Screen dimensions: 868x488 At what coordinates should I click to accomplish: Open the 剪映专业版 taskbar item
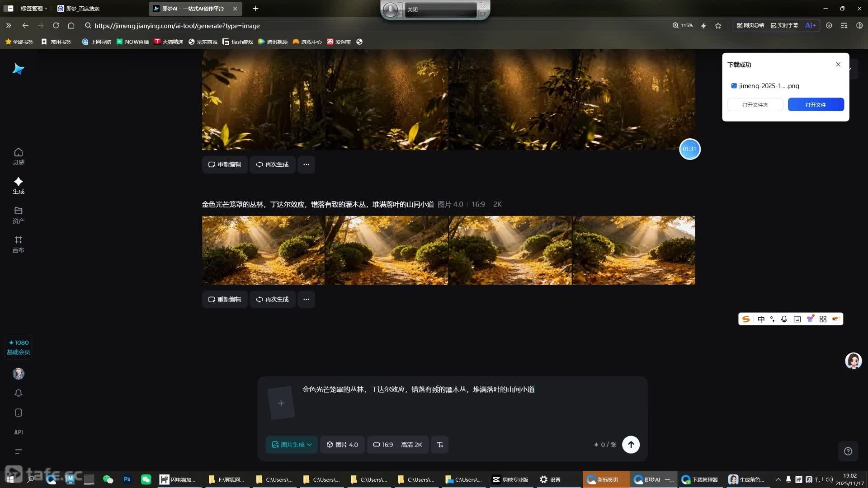point(510,479)
